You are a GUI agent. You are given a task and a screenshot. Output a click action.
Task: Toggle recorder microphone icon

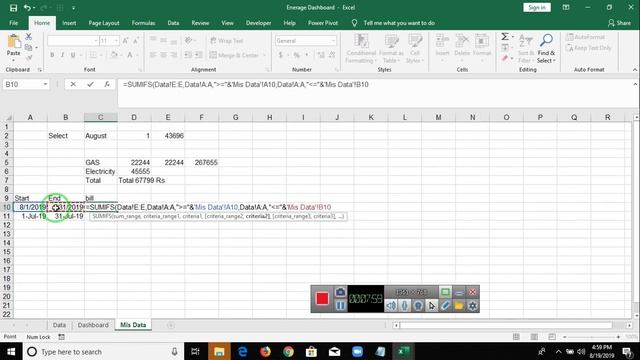404,305
